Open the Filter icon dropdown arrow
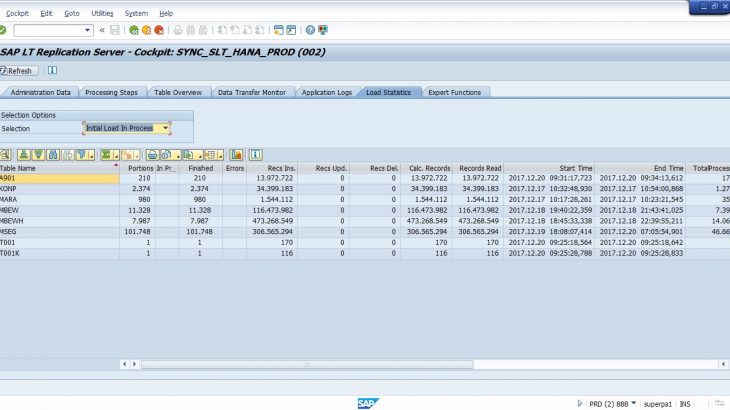 (x=91, y=155)
